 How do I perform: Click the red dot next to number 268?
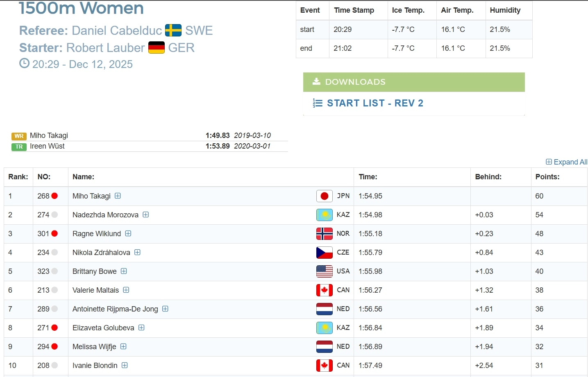[x=54, y=196]
